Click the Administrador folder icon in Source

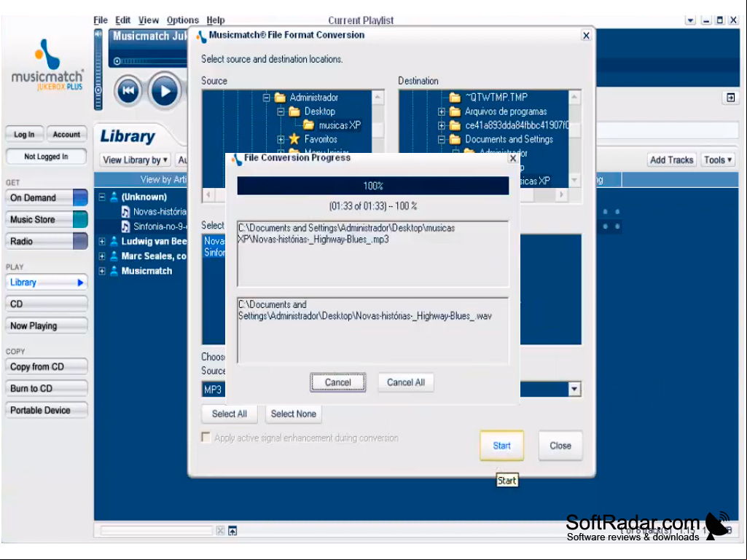(x=280, y=98)
